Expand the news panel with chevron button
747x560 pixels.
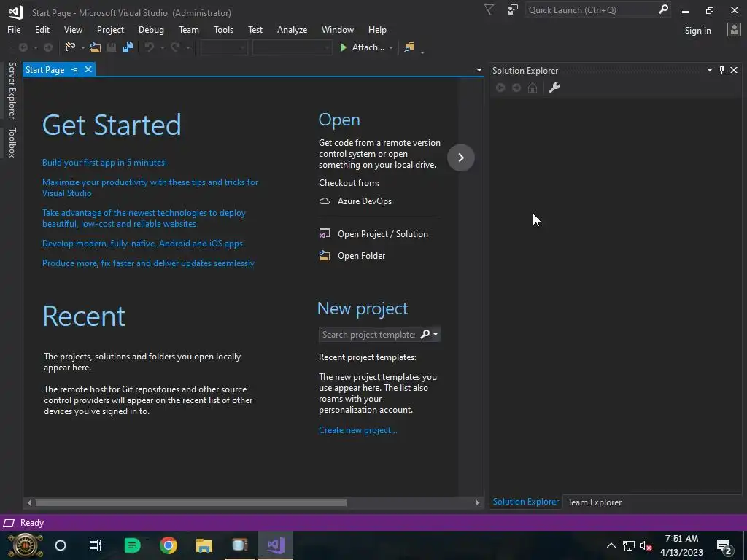pyautogui.click(x=461, y=157)
